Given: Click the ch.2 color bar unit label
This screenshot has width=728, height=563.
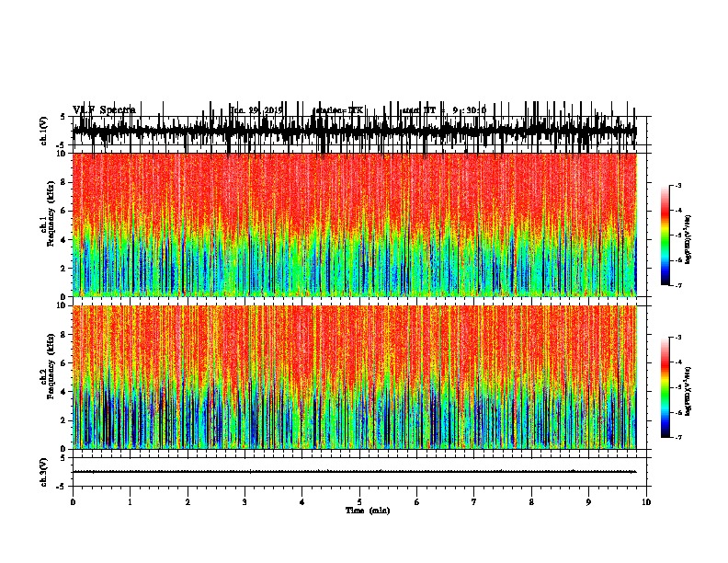Looking at the screenshot, I should click(x=688, y=391).
